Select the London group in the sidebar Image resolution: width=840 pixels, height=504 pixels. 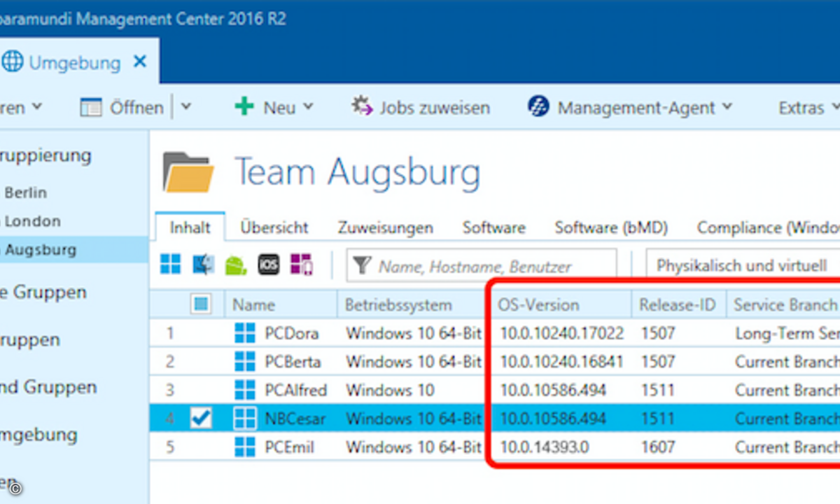tap(33, 221)
